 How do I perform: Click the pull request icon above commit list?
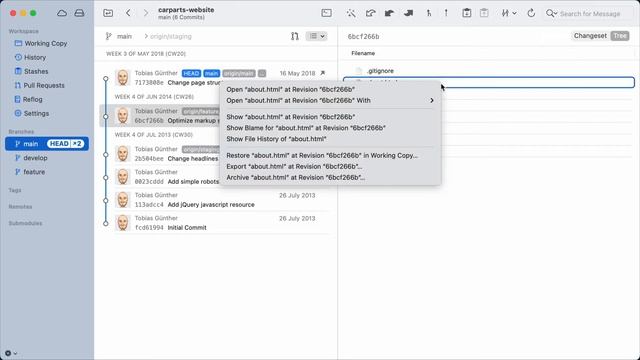(295, 36)
